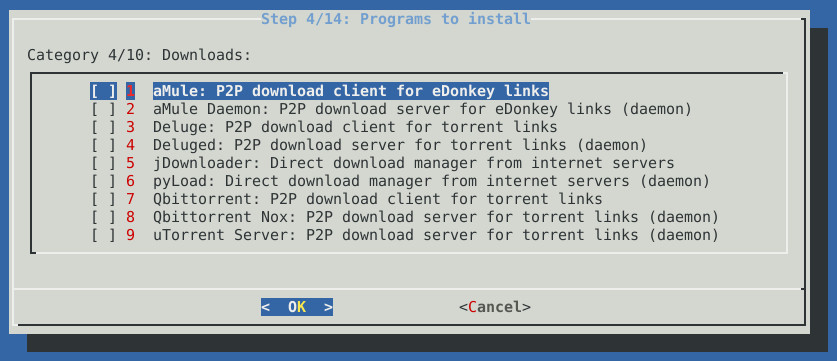
Task: Click item number 1 tag
Action: coord(130,91)
